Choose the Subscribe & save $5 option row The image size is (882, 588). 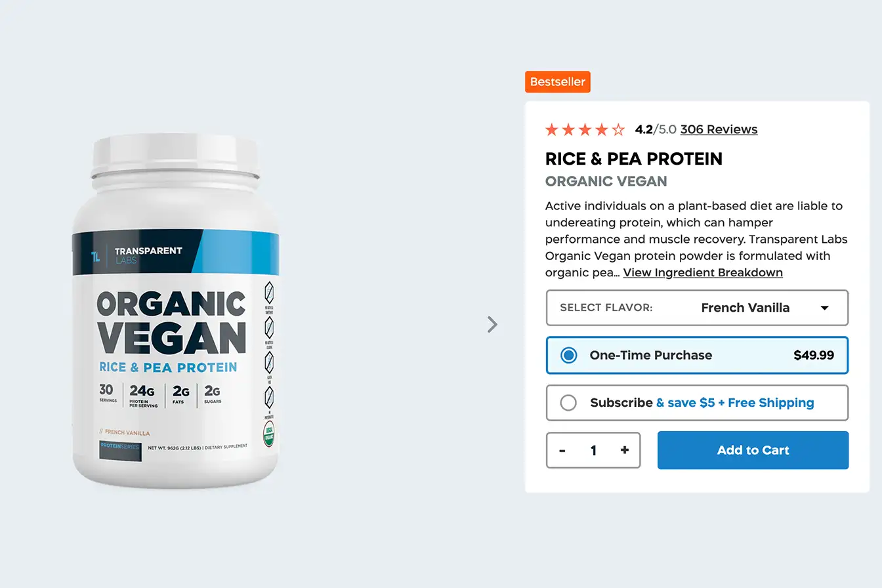[697, 402]
